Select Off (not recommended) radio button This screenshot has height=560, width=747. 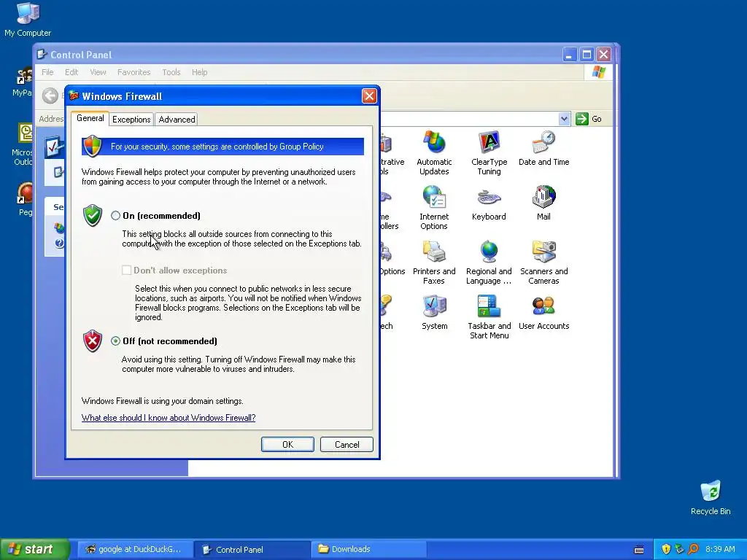pyautogui.click(x=115, y=341)
